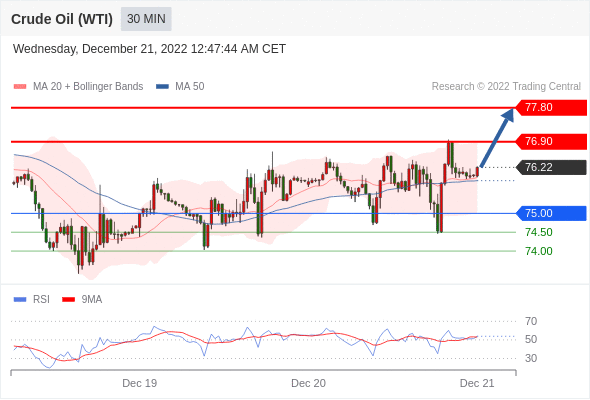Click the 76.22 current price tag
This screenshot has height=400, width=590.
[x=551, y=167]
